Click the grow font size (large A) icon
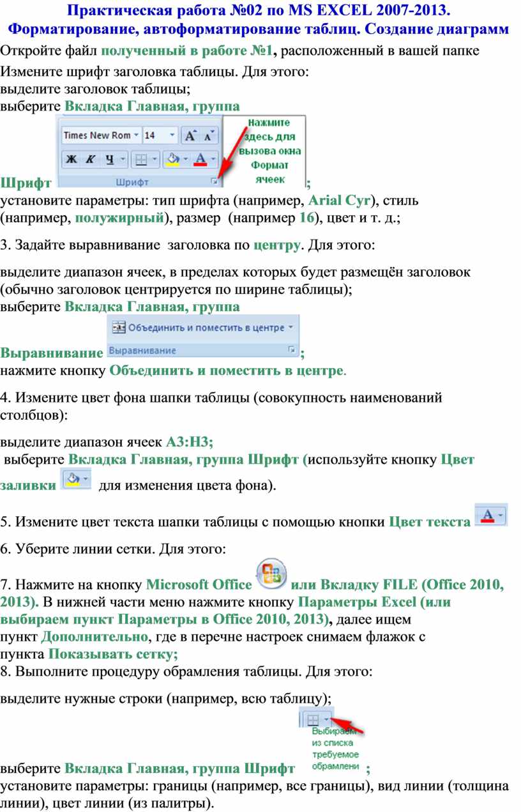 click(x=191, y=135)
